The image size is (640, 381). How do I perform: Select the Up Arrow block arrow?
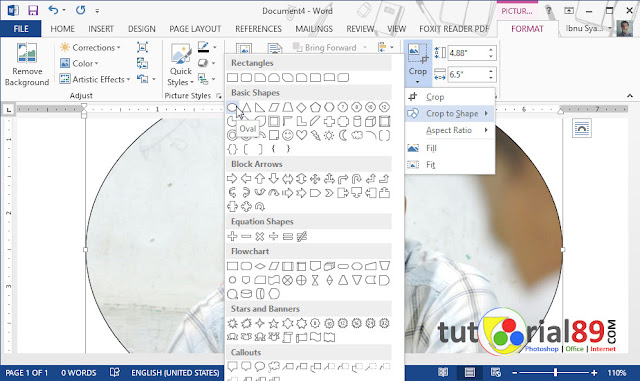tap(260, 179)
